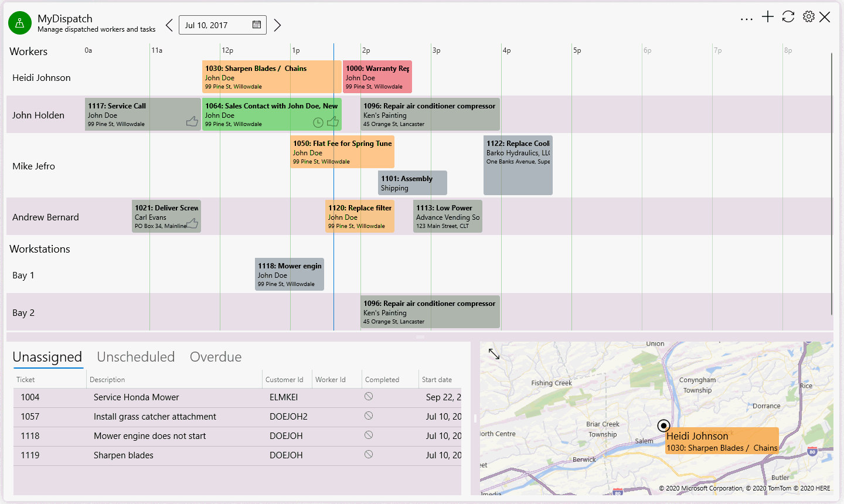Click clock icon on 1064 Sales Contact task
Screen dimensions: 844x504
318,122
